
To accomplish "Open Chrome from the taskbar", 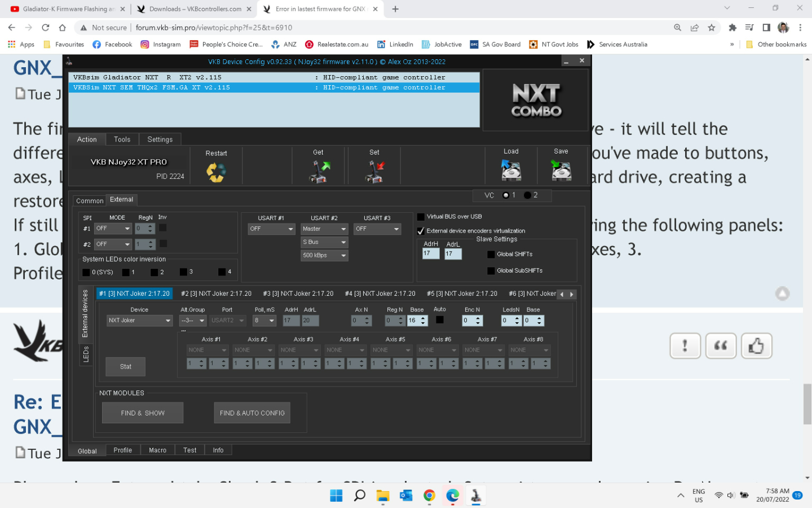I will coord(429,496).
